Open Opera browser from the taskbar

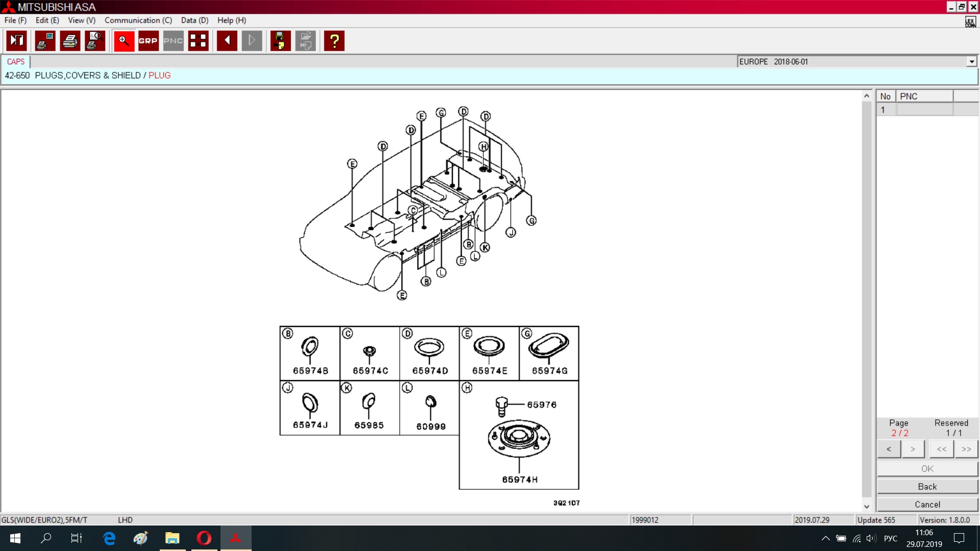click(x=204, y=538)
